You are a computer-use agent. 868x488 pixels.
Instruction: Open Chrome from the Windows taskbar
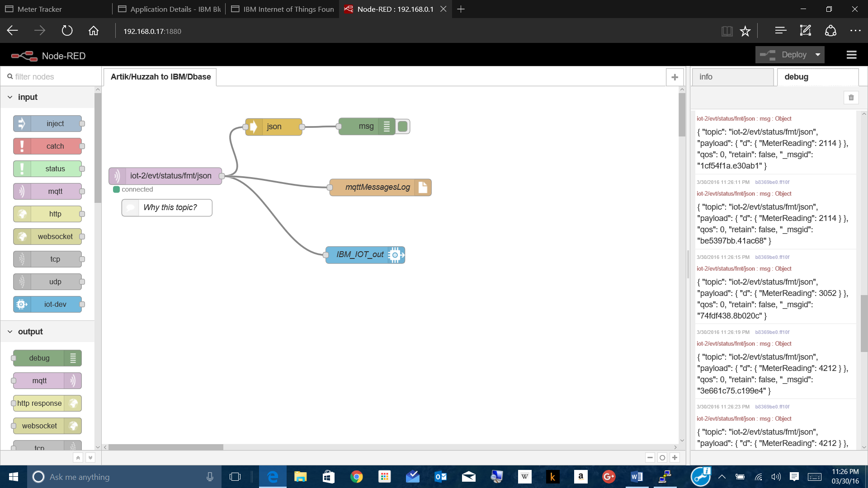pos(356,477)
